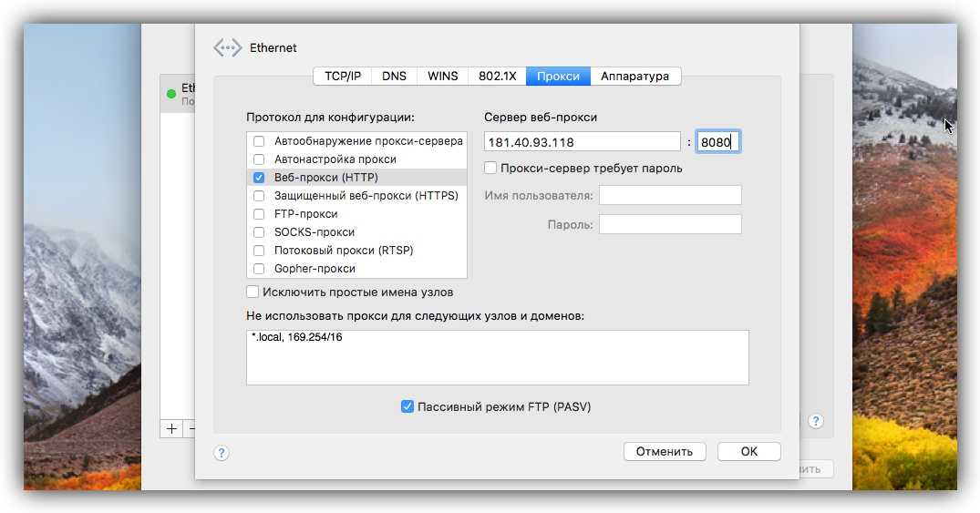Click the Отменить button
The image size is (980, 513).
[665, 451]
